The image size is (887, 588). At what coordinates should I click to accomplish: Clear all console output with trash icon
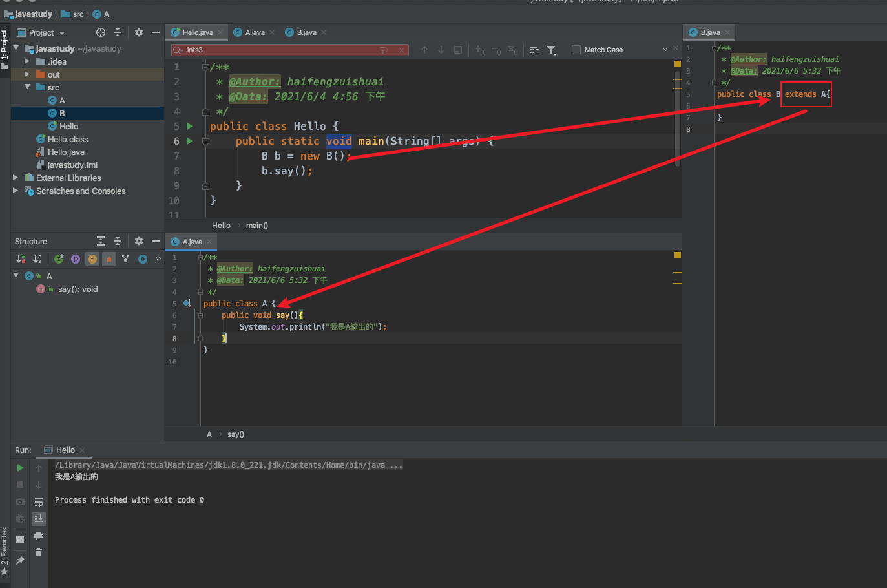click(39, 552)
